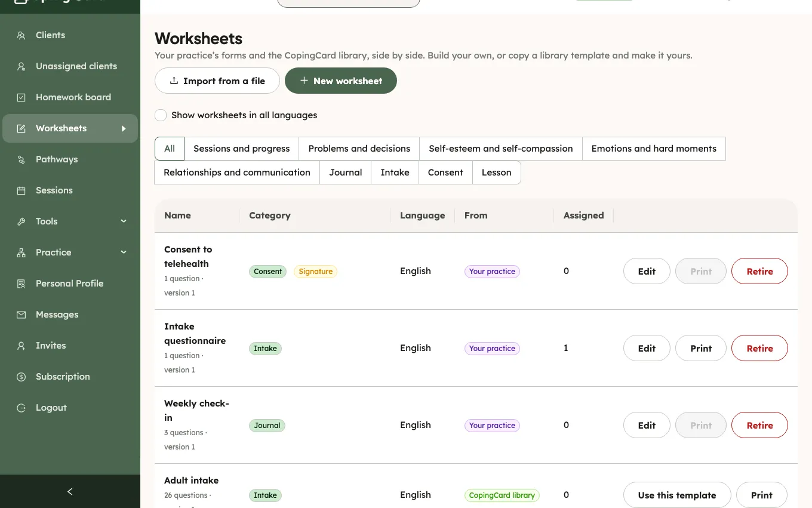Open Emotions and hard moments tab

654,149
